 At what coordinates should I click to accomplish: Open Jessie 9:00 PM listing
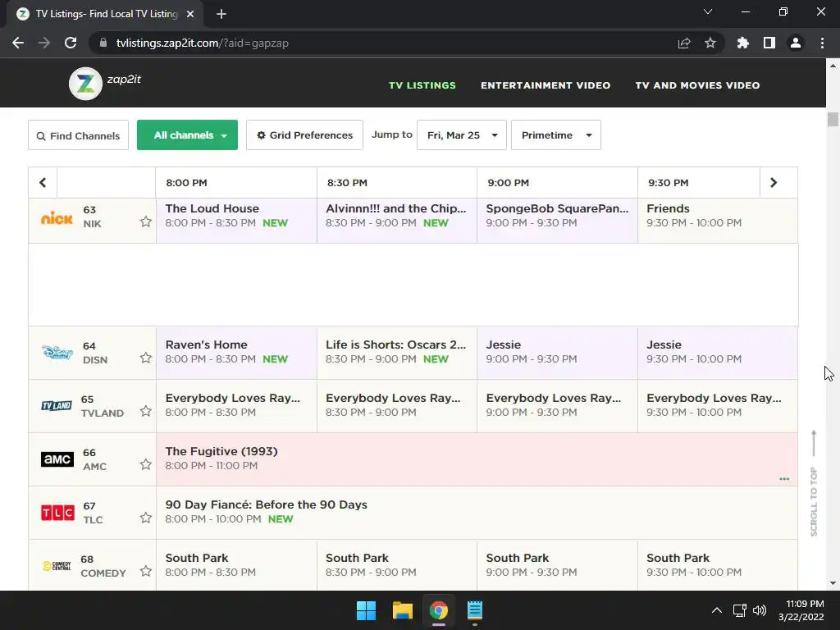point(557,352)
